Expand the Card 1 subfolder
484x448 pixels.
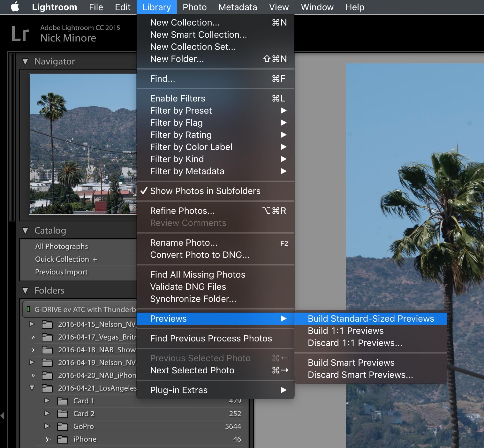tap(47, 401)
